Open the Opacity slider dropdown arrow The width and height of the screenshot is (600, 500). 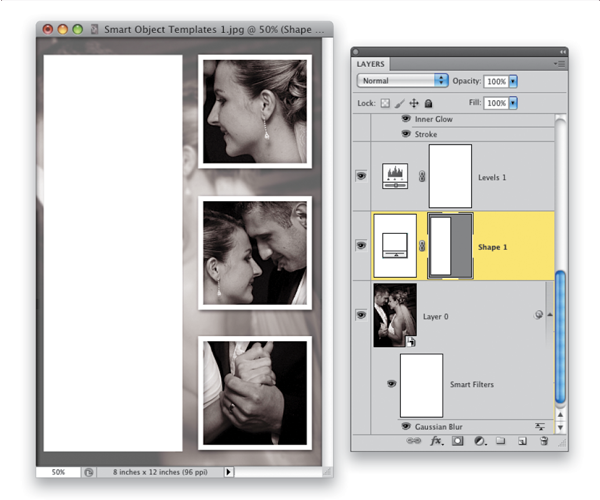[x=513, y=81]
